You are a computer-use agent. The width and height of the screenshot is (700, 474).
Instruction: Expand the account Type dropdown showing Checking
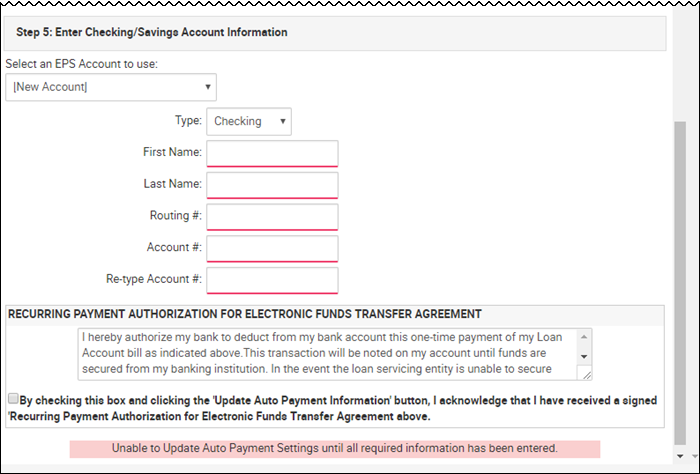(249, 121)
